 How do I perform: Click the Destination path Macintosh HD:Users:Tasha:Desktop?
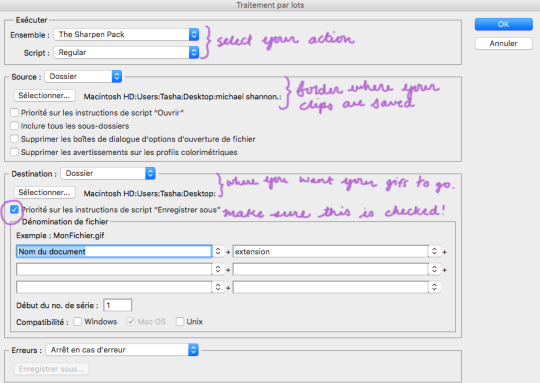[x=150, y=194]
